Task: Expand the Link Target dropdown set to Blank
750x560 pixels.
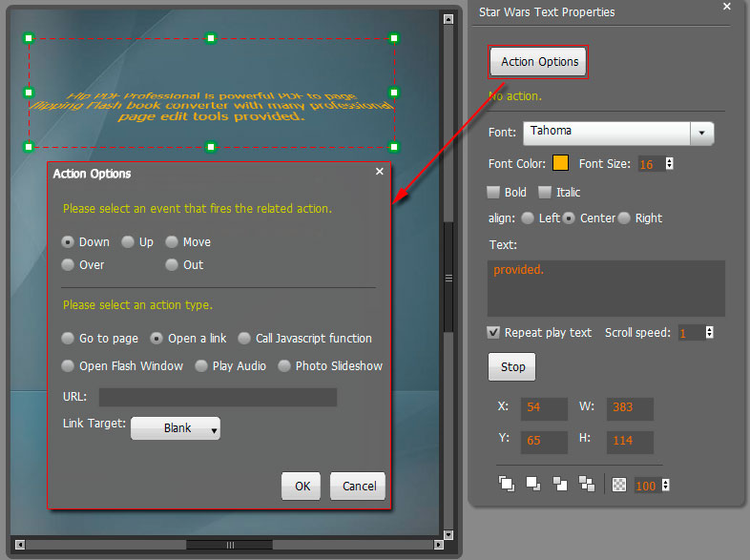Action: click(x=176, y=428)
